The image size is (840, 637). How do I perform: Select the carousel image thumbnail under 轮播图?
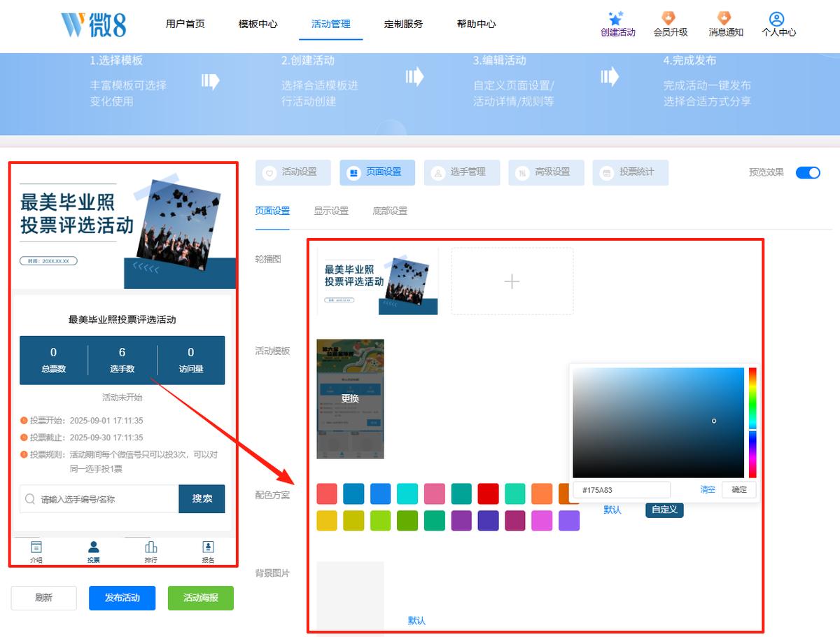(378, 281)
